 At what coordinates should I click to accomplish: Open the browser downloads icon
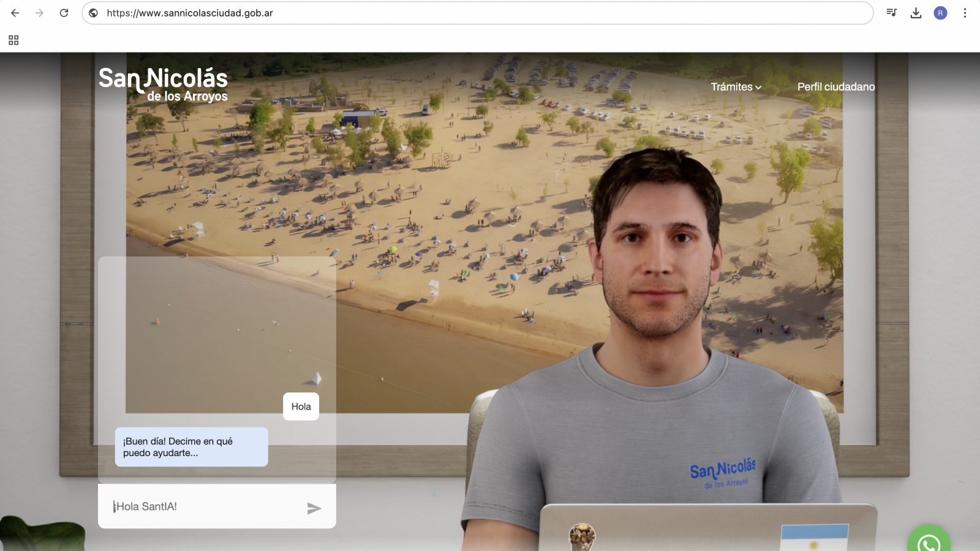(916, 13)
